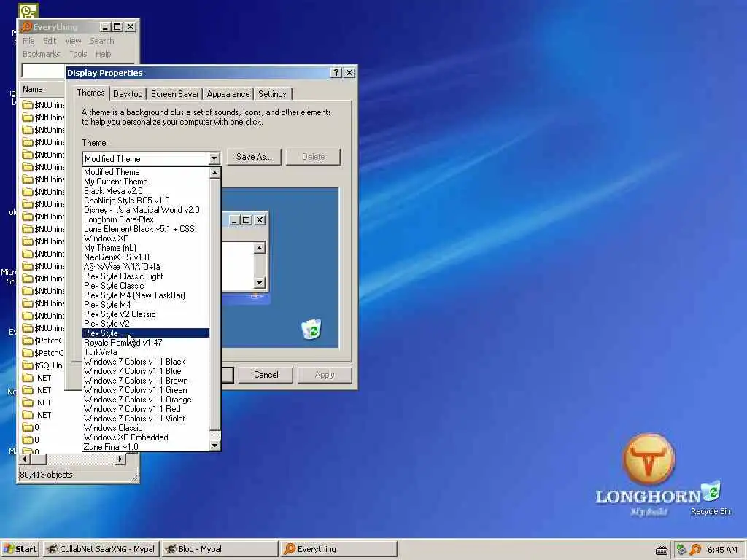Click the keyboard icon in the system tray
747x560 pixels.
coord(661,550)
